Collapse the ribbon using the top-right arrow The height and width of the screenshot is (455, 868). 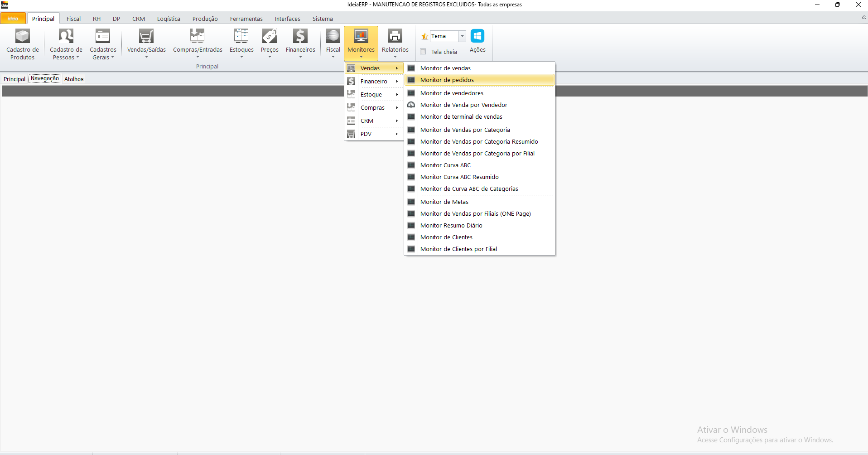[863, 17]
